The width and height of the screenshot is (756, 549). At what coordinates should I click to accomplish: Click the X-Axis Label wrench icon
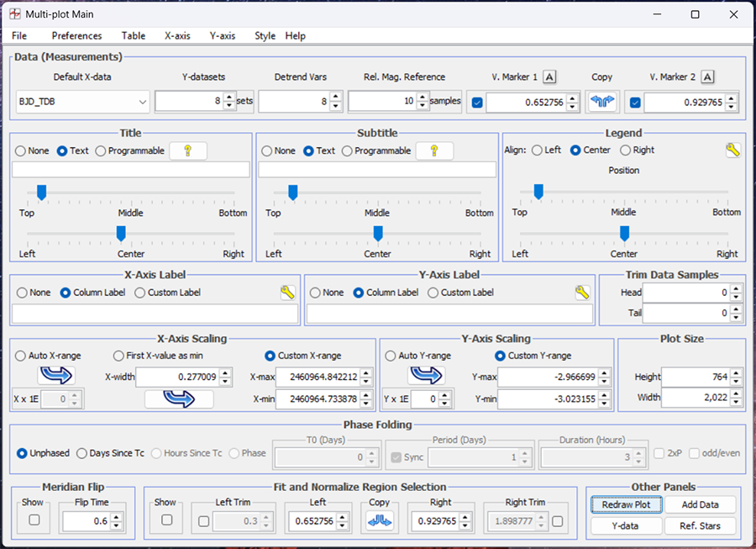tap(287, 293)
